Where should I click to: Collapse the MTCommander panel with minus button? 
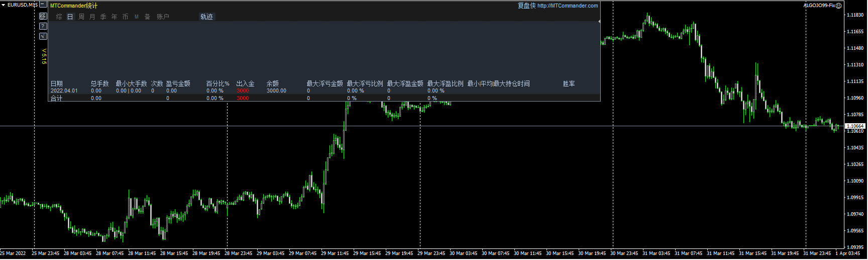(x=43, y=5)
